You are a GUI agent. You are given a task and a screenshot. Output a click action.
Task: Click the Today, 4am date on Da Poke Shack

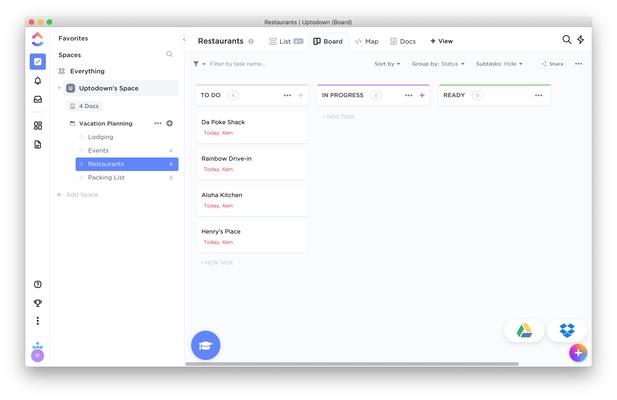(x=218, y=133)
